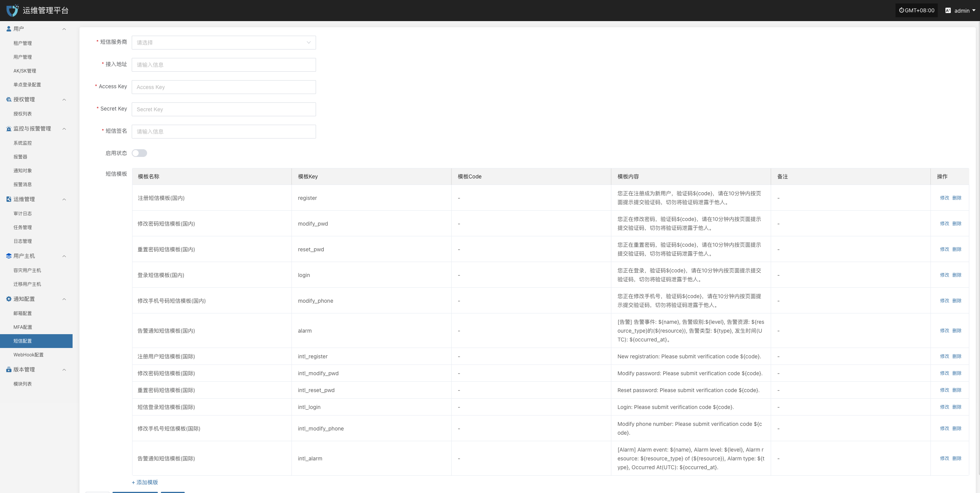Screen dimensions: 980x493
Task: Click the platform shield logo icon
Action: coord(12,10)
